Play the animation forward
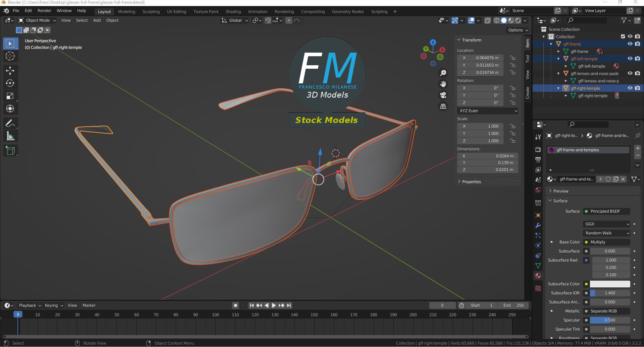 click(x=274, y=305)
